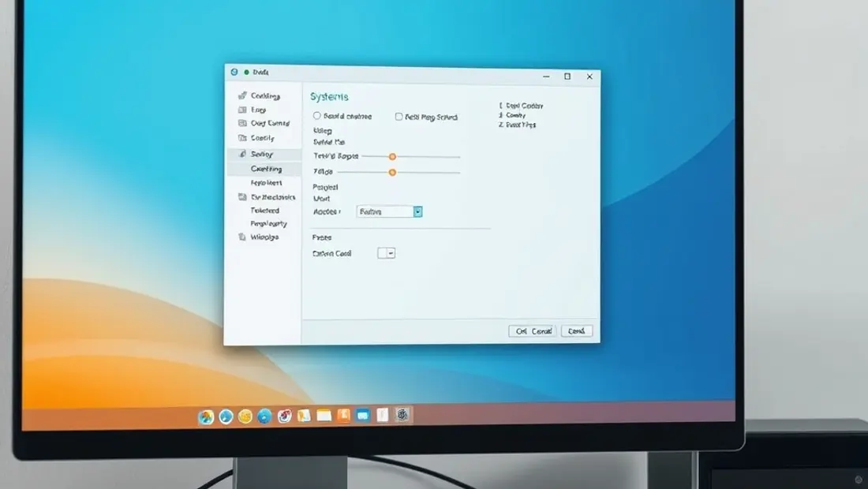Open the "Oug Eumag" sidebar icon

click(x=242, y=123)
